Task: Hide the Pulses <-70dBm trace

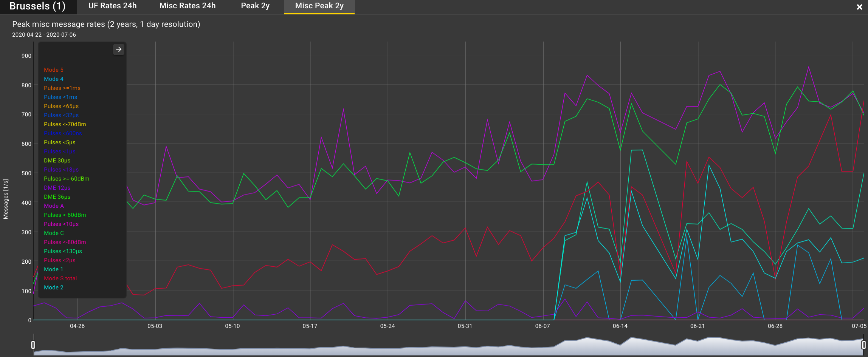Action: (x=65, y=124)
